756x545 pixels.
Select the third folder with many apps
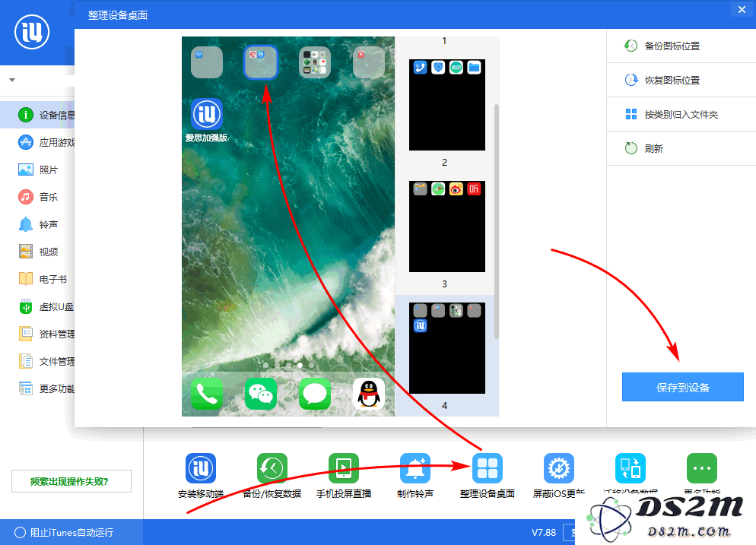pos(315,62)
